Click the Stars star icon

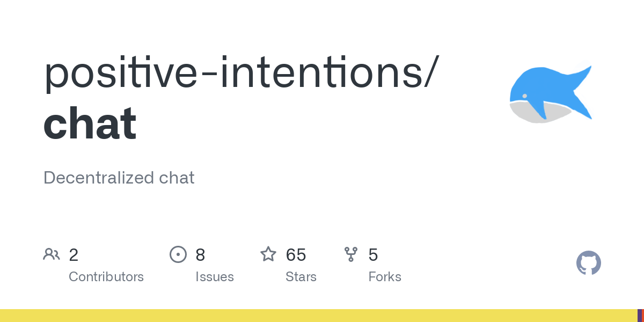(x=268, y=254)
